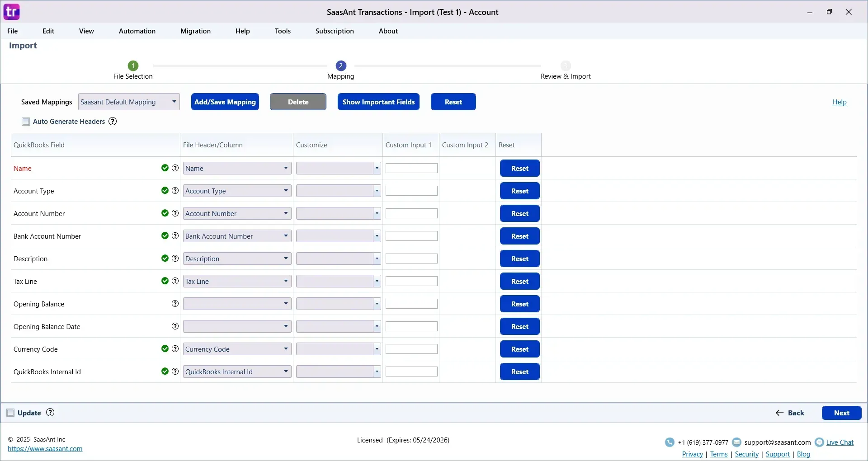Click Next to proceed to review
Viewport: 868px width, 461px height.
[x=841, y=413]
